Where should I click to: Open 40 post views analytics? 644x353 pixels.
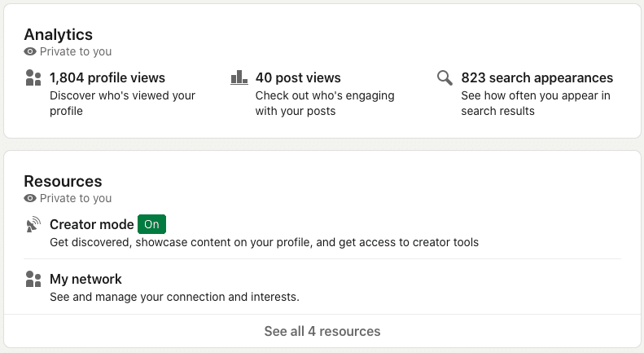298,77
